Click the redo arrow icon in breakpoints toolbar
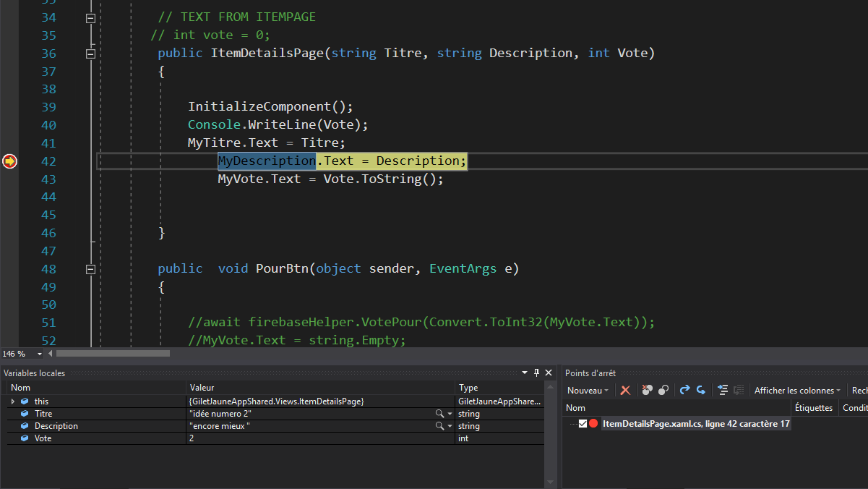The image size is (868, 489). [700, 390]
